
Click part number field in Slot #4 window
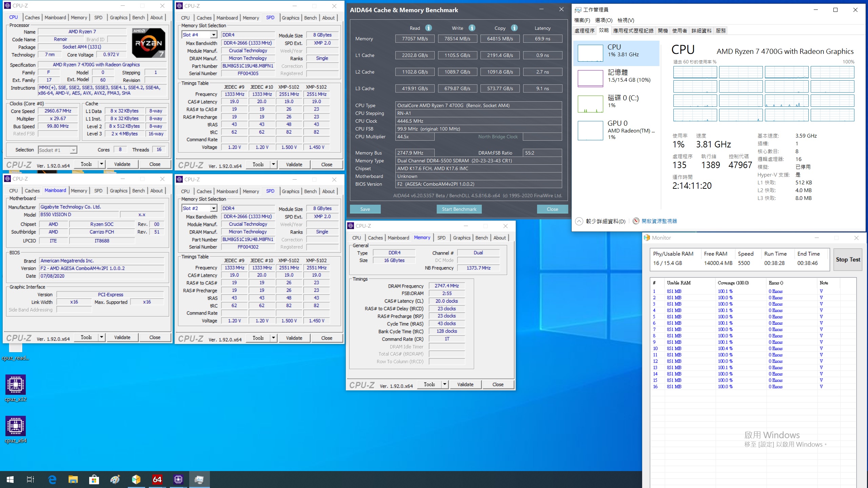click(248, 66)
